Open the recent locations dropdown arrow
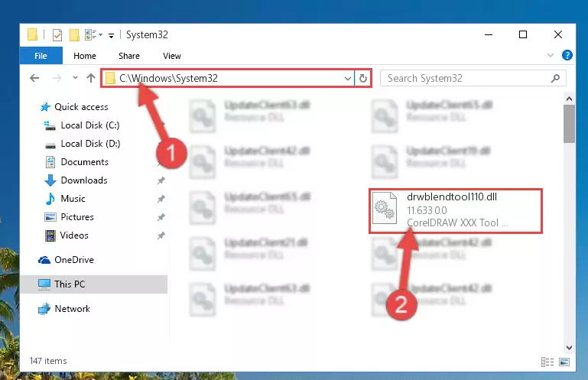588x380 pixels. (75, 78)
